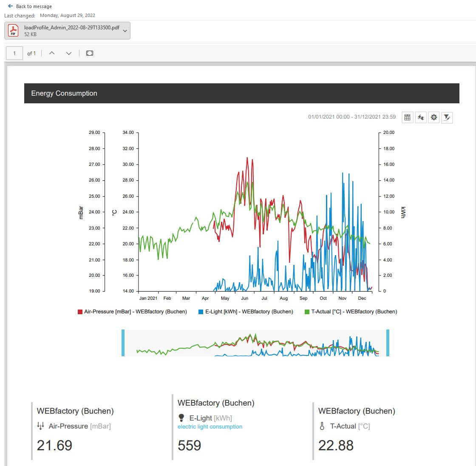Go to previous page with up arrow
The width and height of the screenshot is (476, 466).
[52, 53]
